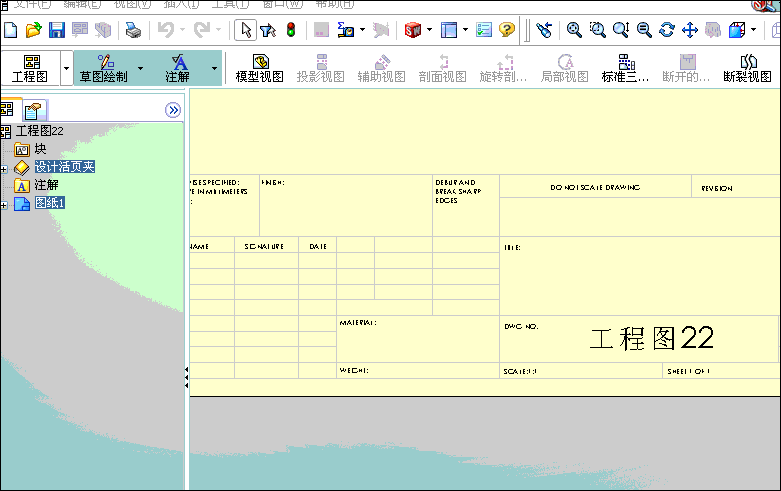This screenshot has height=491, width=781.
Task: Open the FeatureManager tree tab
Action: coord(8,109)
